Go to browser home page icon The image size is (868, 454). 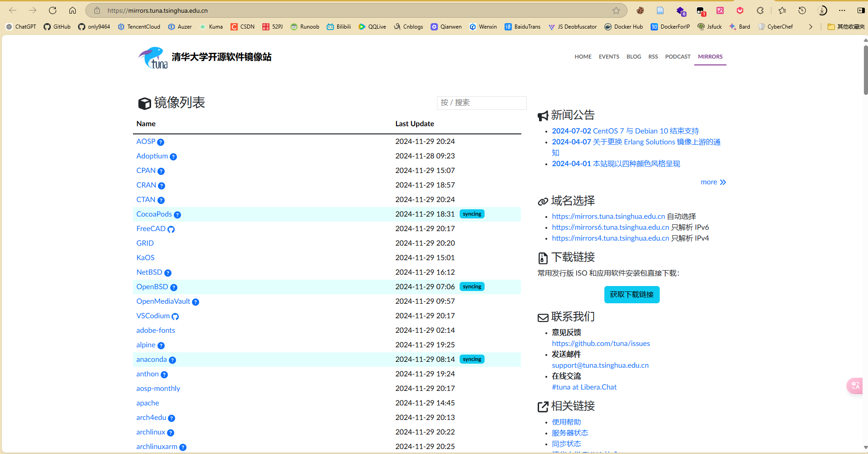(x=73, y=10)
